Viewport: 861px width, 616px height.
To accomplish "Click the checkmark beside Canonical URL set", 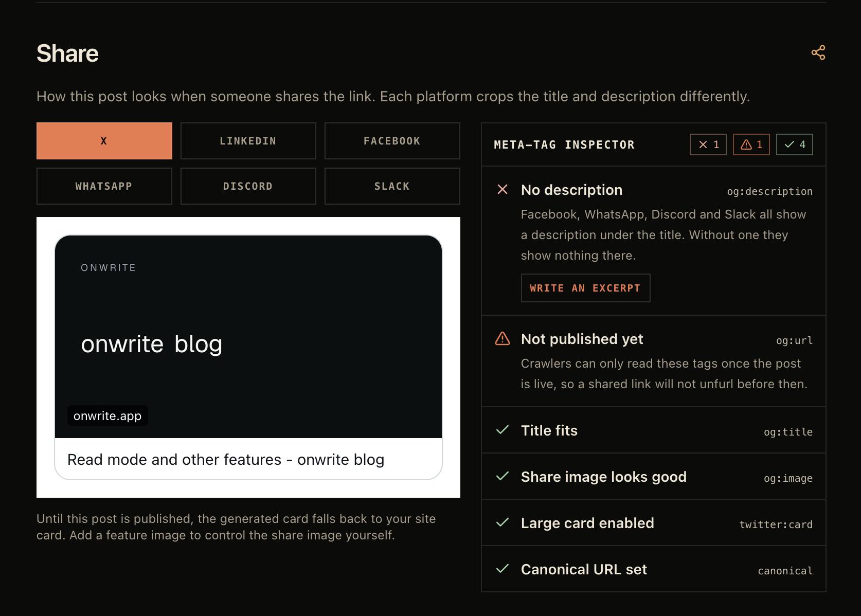I will (x=503, y=569).
